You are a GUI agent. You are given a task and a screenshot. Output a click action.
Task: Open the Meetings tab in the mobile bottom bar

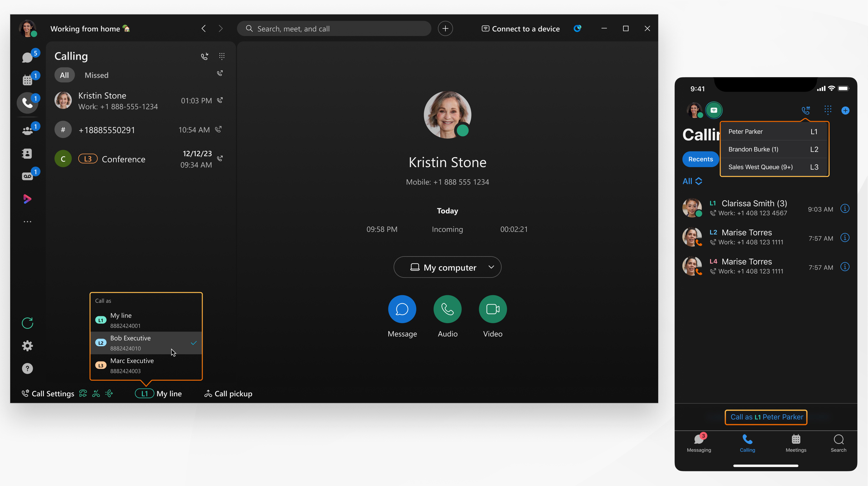pyautogui.click(x=796, y=443)
